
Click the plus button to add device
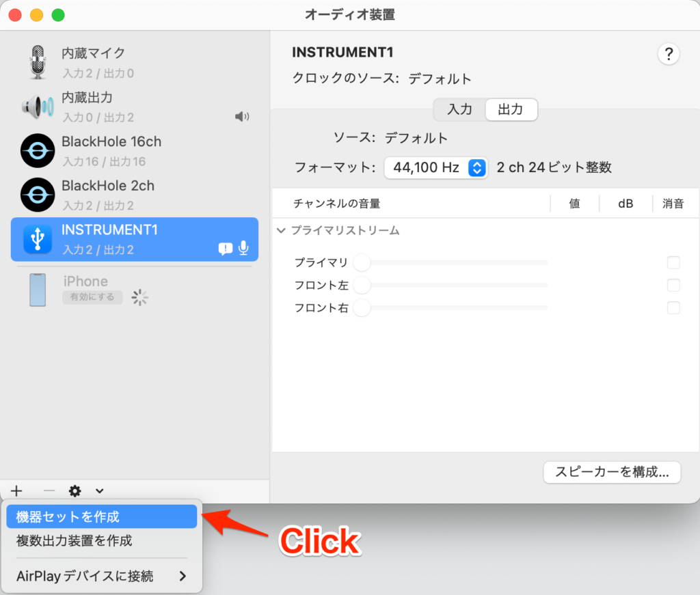17,490
